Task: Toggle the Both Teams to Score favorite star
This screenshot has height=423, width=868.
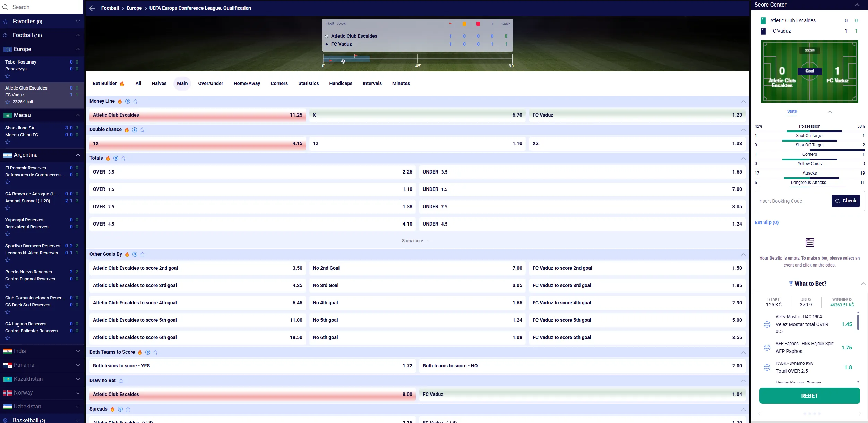Action: point(155,352)
